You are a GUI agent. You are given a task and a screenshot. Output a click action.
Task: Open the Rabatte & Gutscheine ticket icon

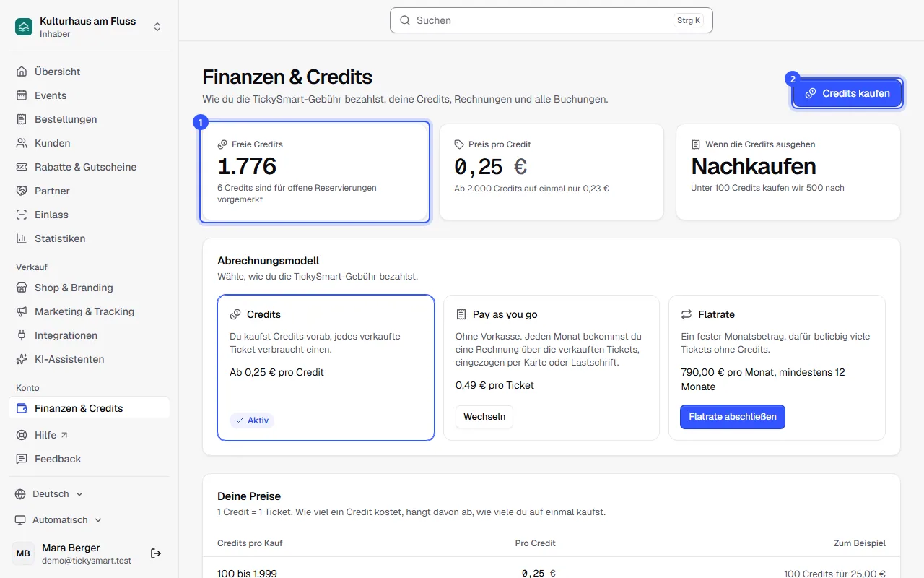coord(22,167)
